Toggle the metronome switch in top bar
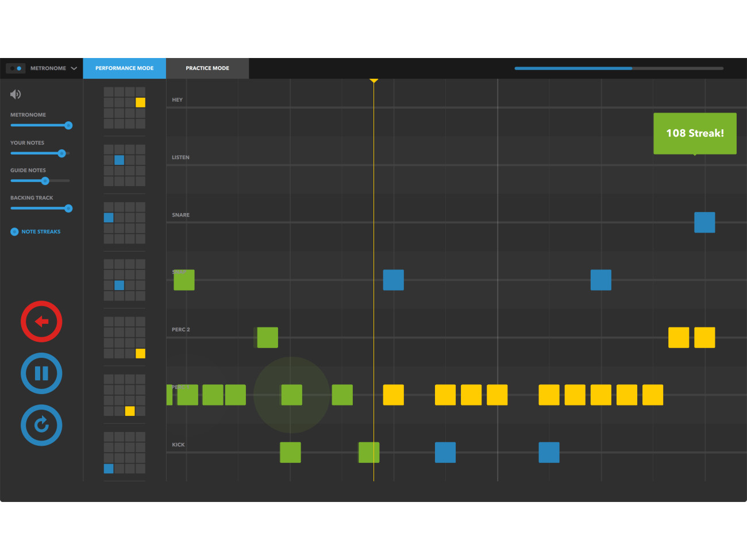Viewport: 747px width, 560px height. pyautogui.click(x=16, y=68)
